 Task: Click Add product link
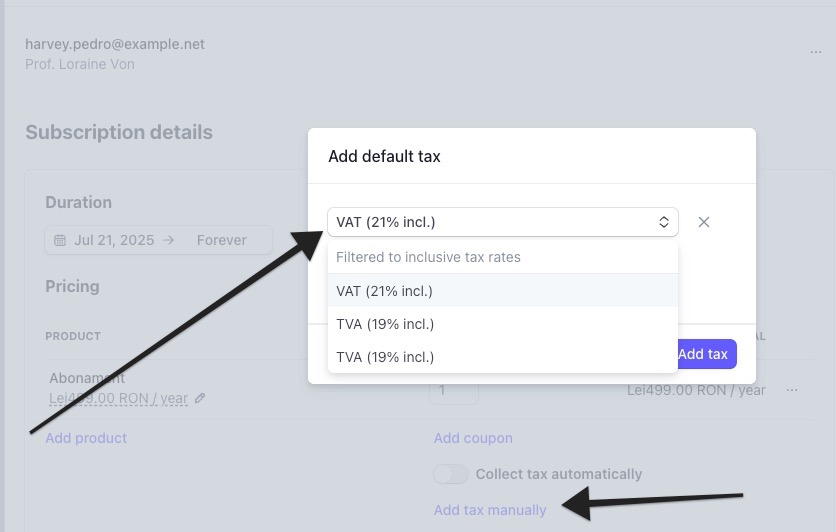tap(86, 438)
